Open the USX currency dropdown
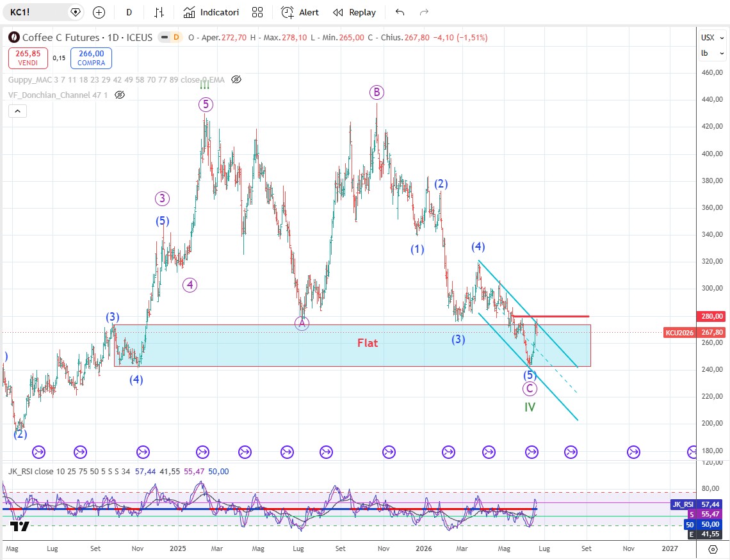The image size is (730, 560). (x=713, y=38)
